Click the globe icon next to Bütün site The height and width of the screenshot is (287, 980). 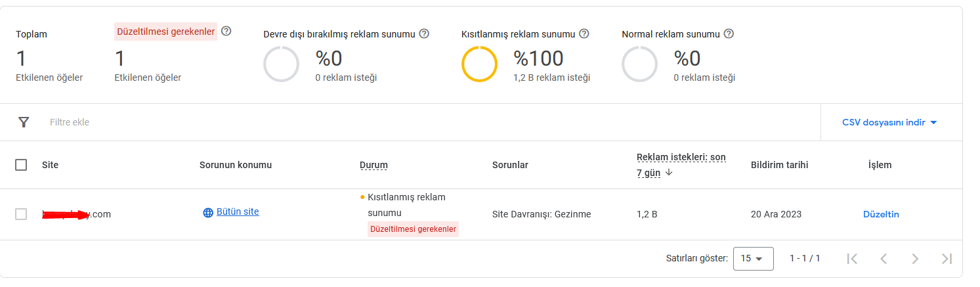(208, 212)
